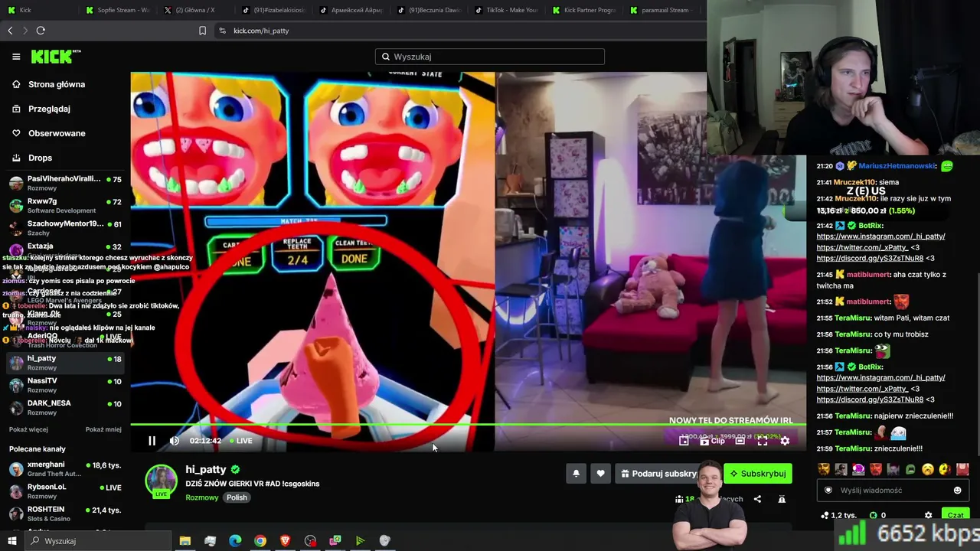Open Windows Start menu

tap(11, 541)
